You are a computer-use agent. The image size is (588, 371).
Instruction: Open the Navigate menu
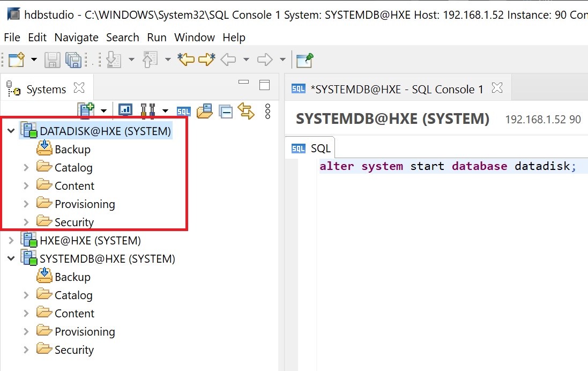[76, 38]
